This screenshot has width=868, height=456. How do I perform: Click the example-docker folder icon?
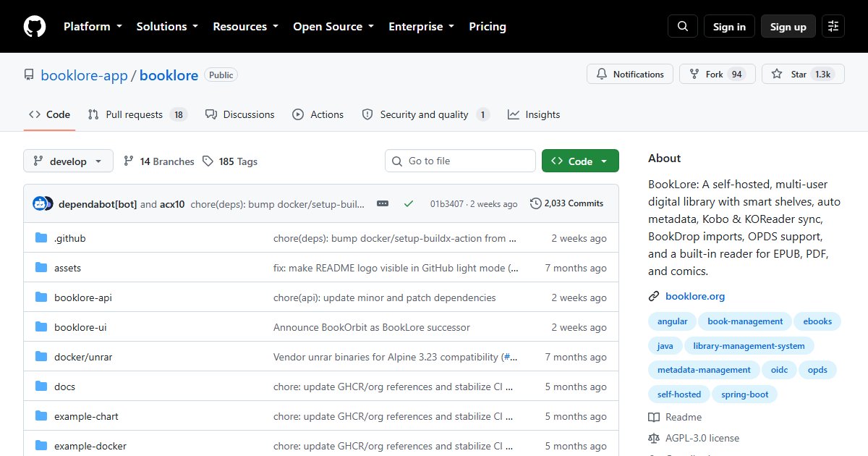coord(41,446)
